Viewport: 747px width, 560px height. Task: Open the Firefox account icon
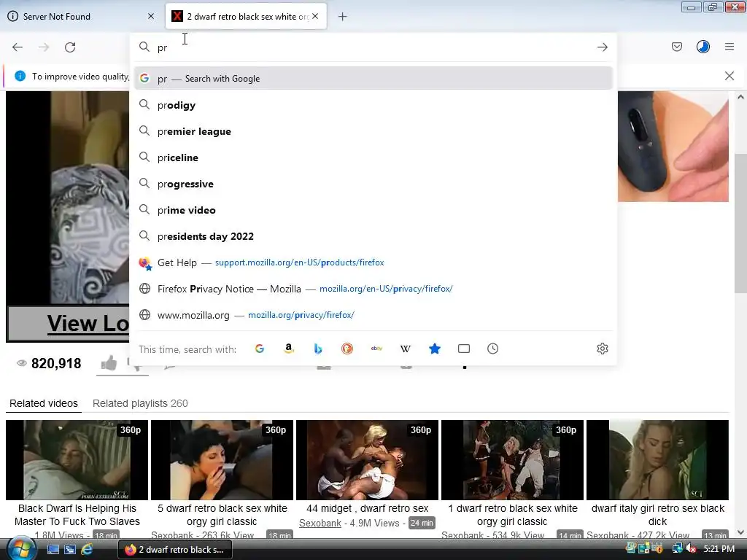click(703, 47)
